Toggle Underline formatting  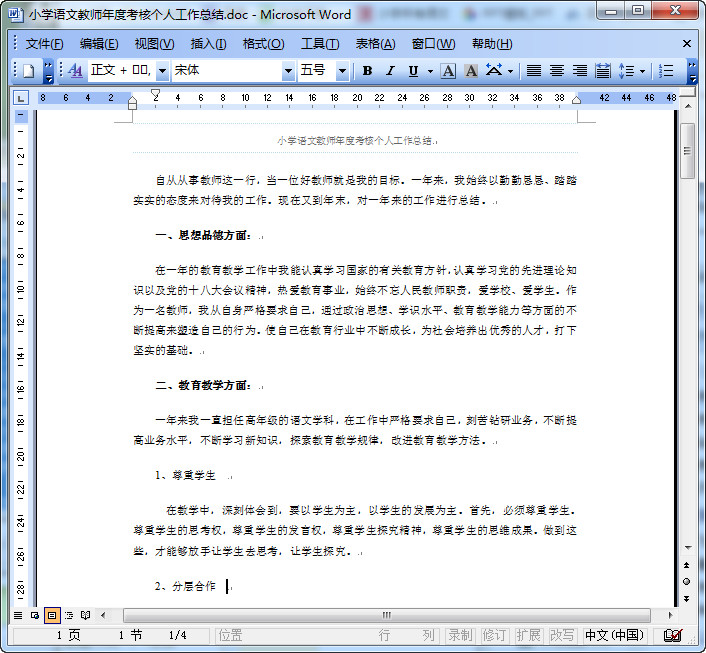coord(413,71)
